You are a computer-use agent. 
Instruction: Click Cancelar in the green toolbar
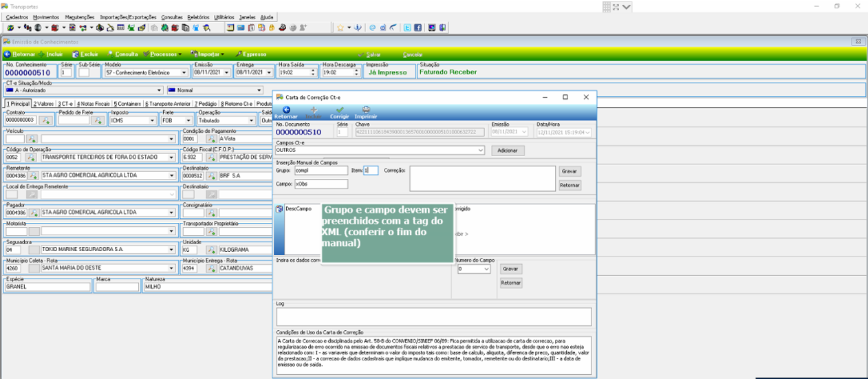click(413, 54)
